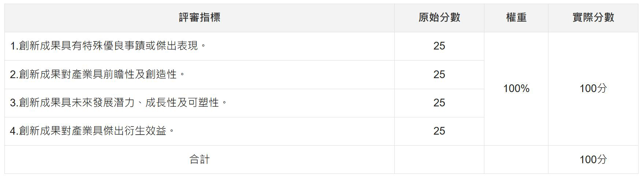Click the empty 原始分數 cell in 合計 row

pos(439,160)
